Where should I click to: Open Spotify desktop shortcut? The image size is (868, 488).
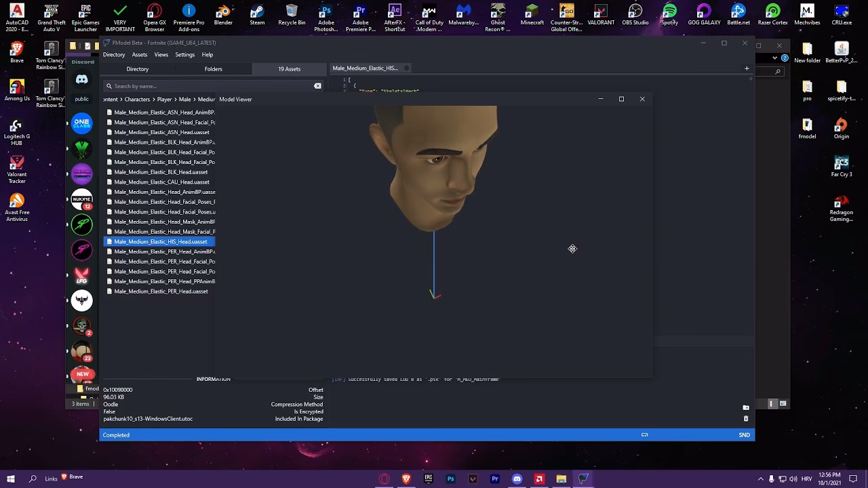point(669,16)
